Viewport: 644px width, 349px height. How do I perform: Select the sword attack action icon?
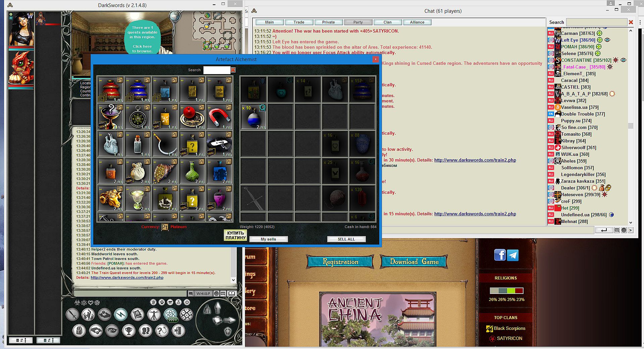coord(72,315)
